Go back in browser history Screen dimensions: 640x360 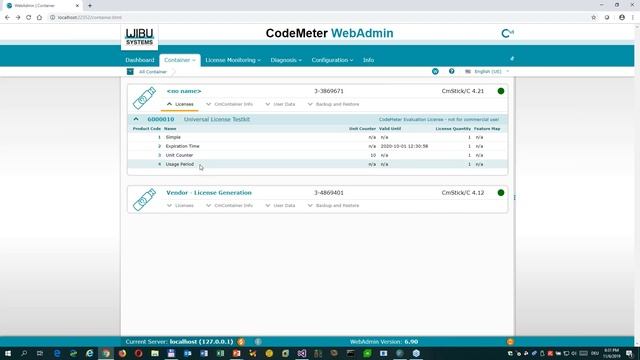click(x=7, y=18)
